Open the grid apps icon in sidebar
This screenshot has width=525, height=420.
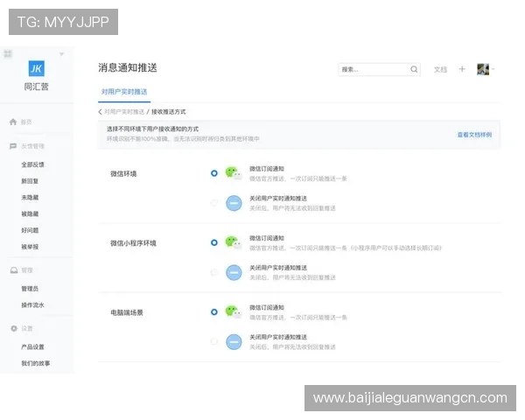click(x=8, y=53)
